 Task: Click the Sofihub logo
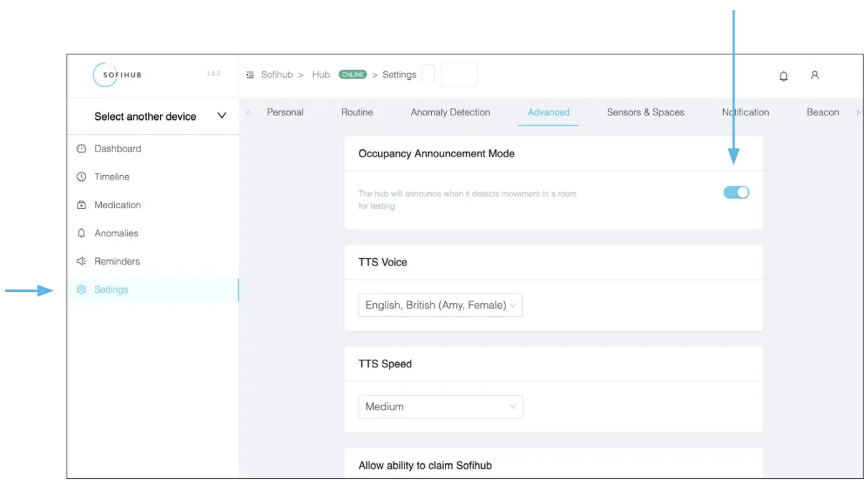[x=117, y=75]
